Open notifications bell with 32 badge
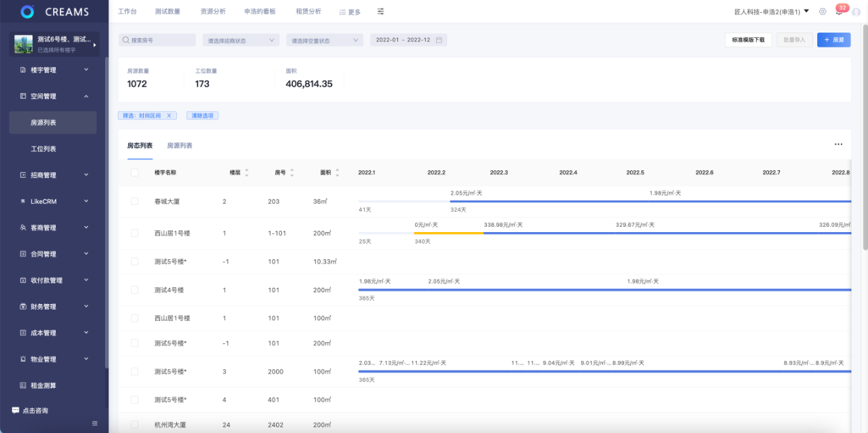 click(x=839, y=12)
